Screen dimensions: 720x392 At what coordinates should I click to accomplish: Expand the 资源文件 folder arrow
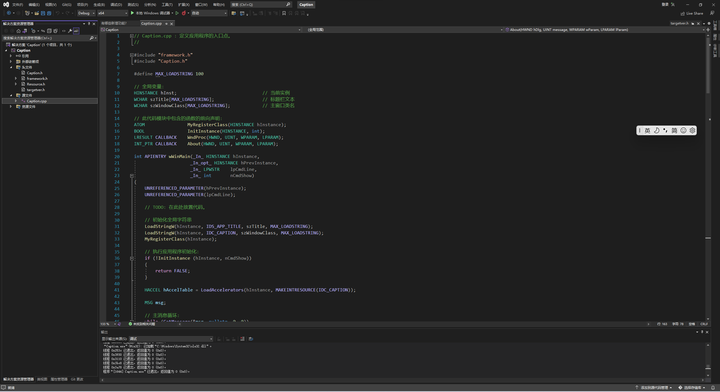(11, 106)
